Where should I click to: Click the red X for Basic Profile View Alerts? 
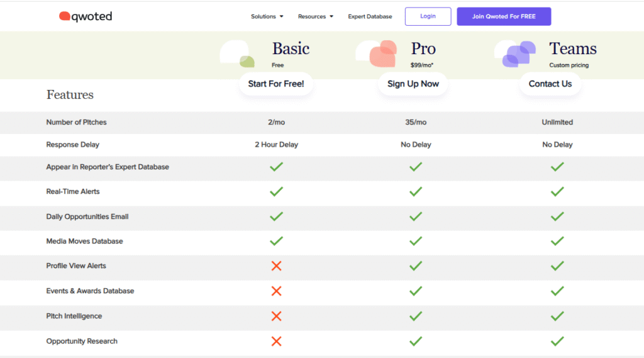pos(276,266)
